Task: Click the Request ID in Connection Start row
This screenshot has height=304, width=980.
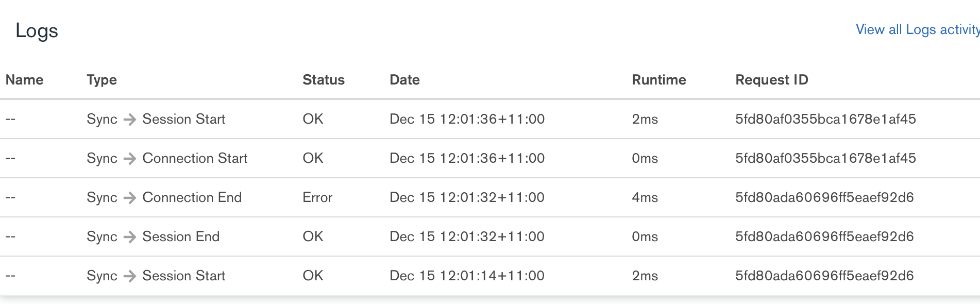Action: [825, 158]
